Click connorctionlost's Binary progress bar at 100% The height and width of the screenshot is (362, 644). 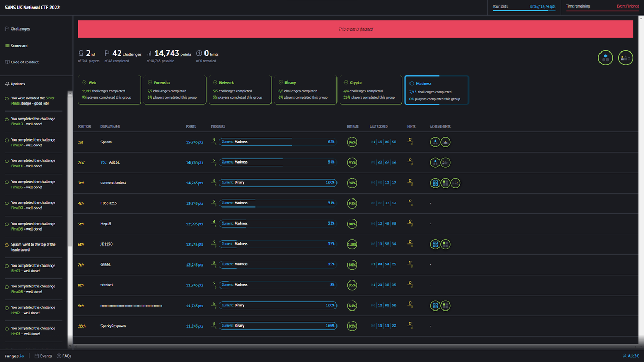[278, 183]
